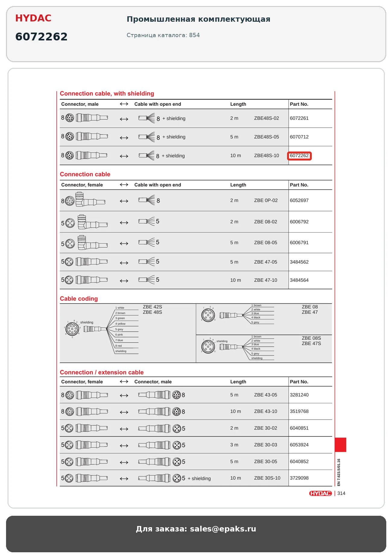Click part number 3281240
The image size is (392, 558).
[x=299, y=395]
